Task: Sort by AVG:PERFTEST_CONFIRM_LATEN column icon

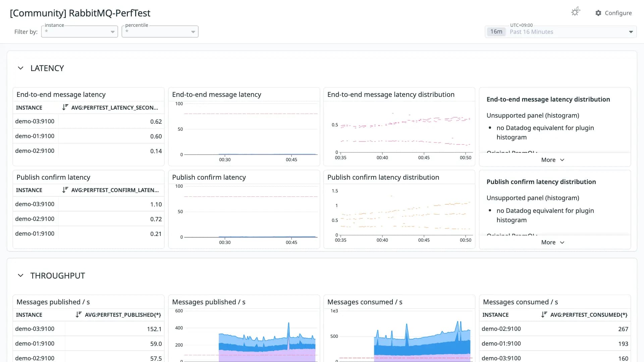Action: pyautogui.click(x=65, y=190)
